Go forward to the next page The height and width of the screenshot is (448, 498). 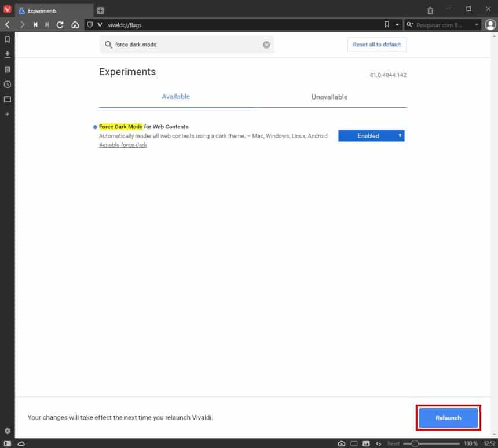pos(21,25)
